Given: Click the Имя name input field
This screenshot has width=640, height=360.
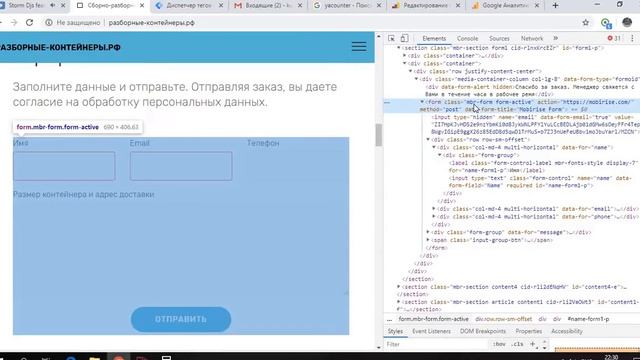Looking at the screenshot, I should click(x=64, y=166).
